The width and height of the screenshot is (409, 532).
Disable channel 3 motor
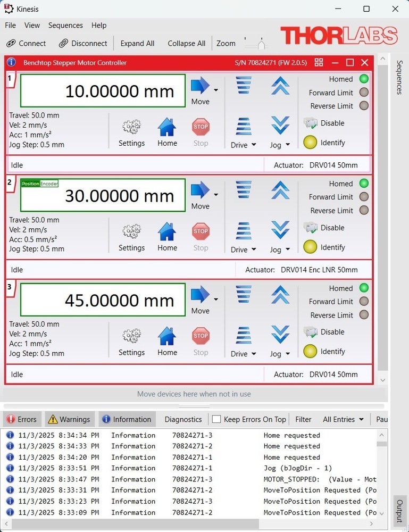click(x=324, y=332)
